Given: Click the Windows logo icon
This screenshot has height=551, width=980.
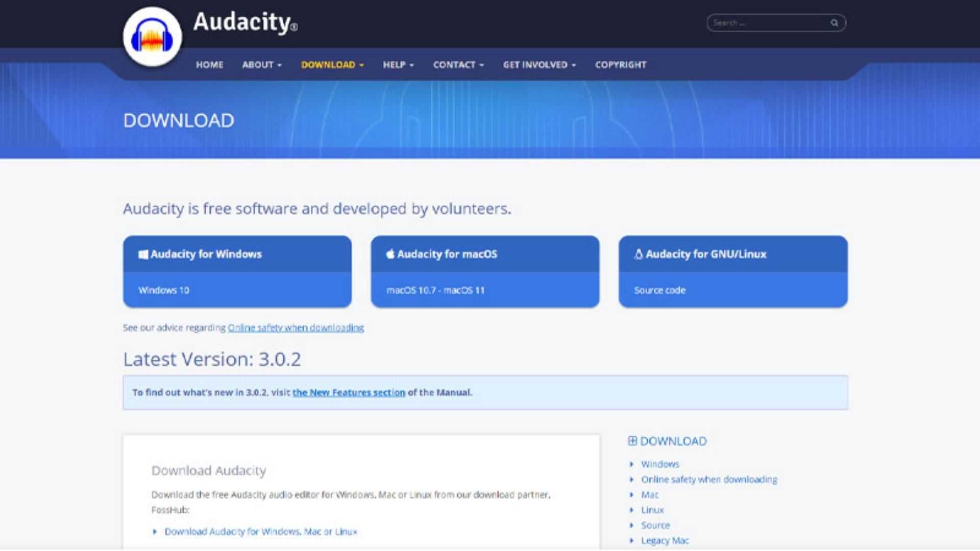Looking at the screenshot, I should point(143,254).
